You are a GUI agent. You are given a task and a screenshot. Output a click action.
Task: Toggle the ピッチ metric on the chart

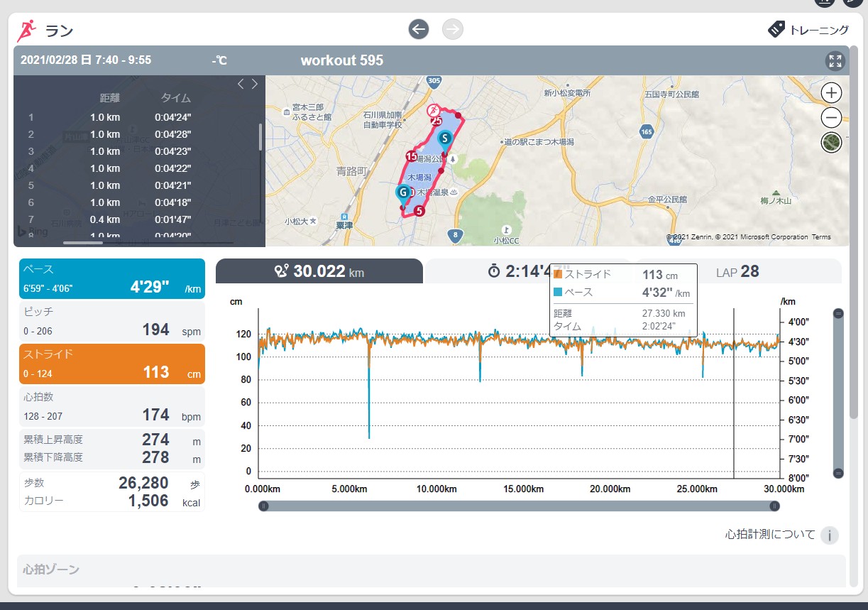112,321
